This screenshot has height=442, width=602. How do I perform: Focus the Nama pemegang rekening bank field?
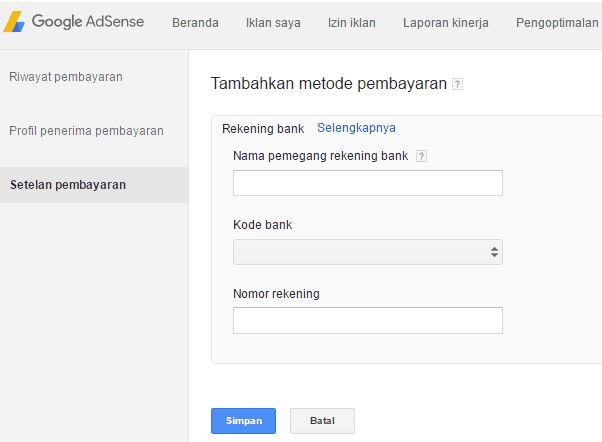point(367,183)
